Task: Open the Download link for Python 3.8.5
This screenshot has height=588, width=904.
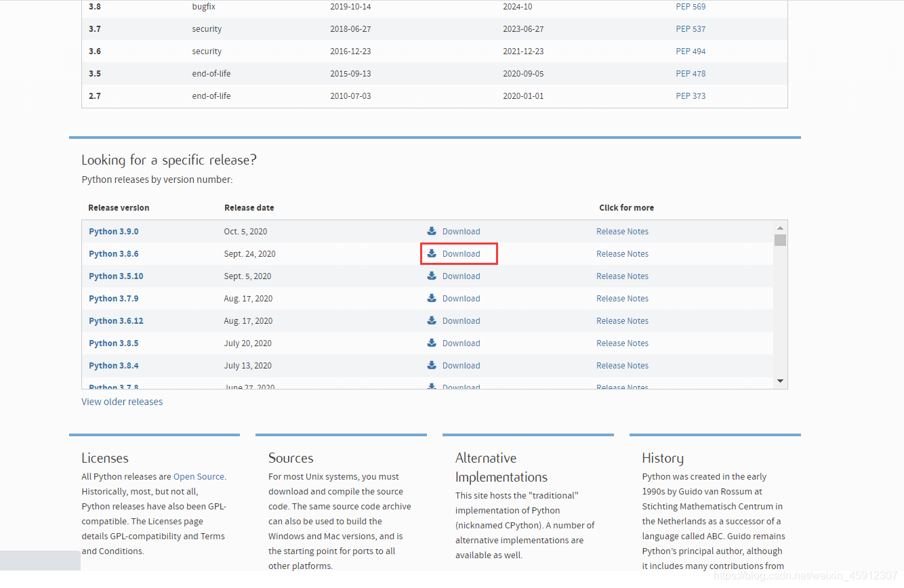Action: click(x=461, y=343)
